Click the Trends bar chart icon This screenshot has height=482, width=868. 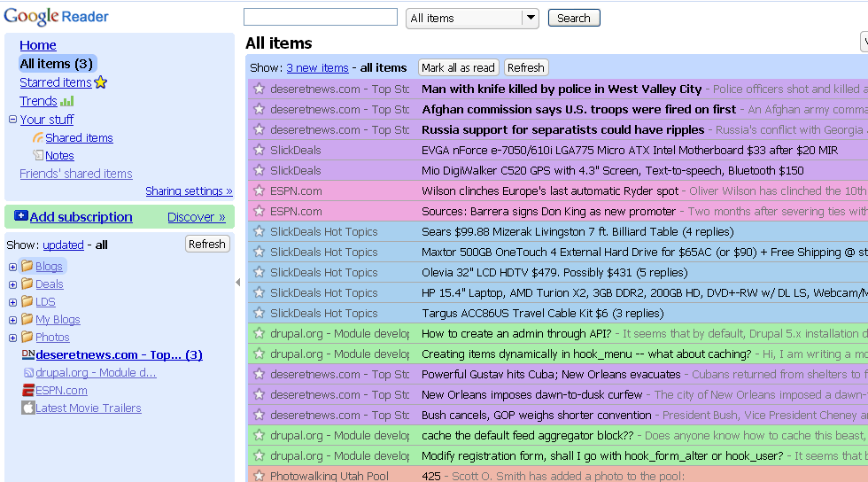(67, 101)
